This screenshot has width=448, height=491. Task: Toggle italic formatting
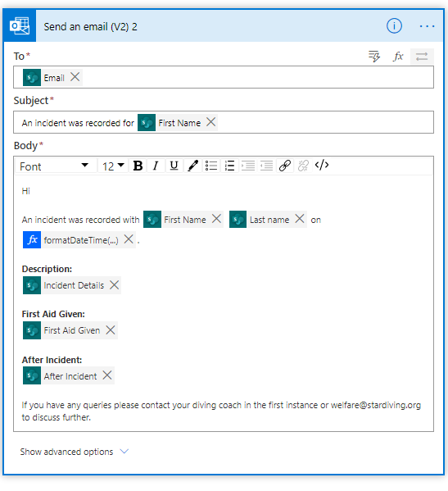tap(156, 166)
